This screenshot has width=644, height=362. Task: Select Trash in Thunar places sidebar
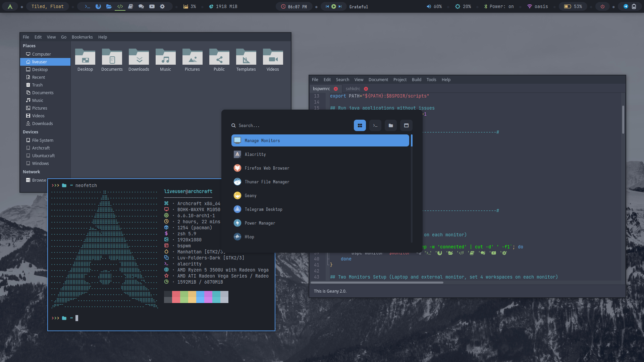click(37, 85)
